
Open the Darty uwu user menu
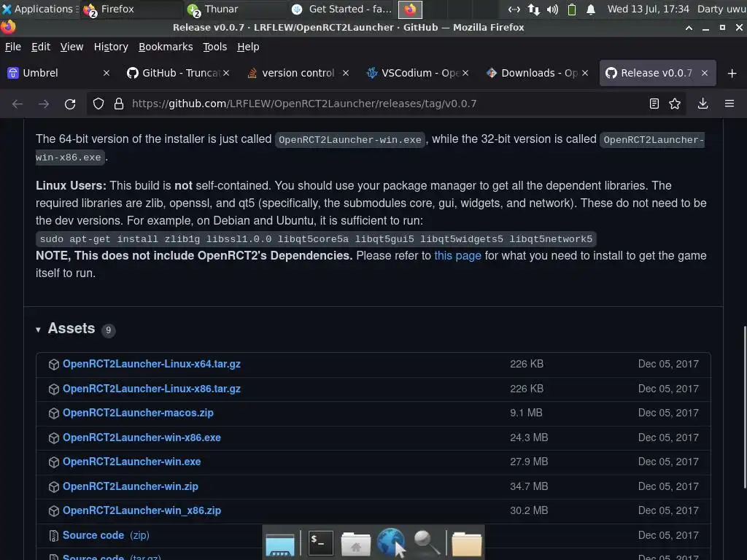point(721,9)
